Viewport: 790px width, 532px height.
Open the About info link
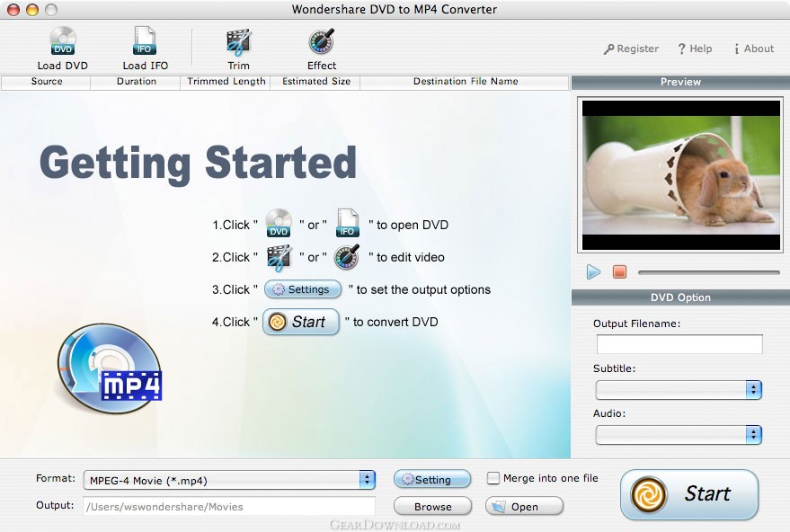[754, 49]
